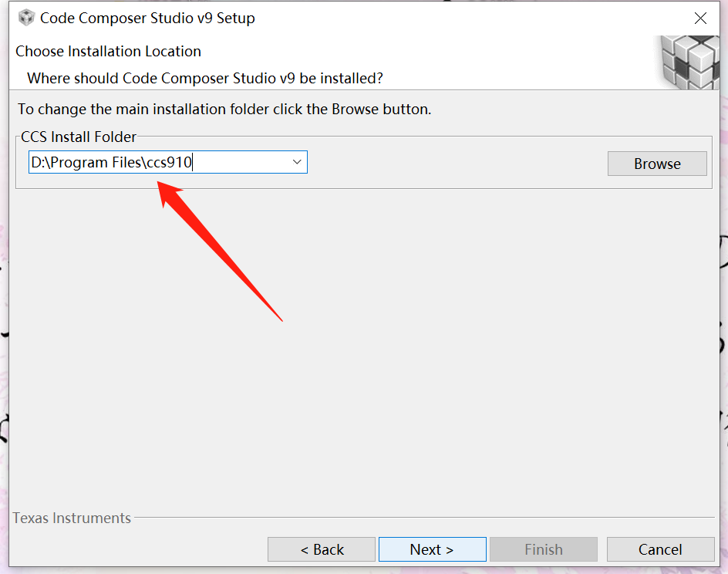Click the Browse button instruction sentence
728x574 pixels.
pos(224,109)
